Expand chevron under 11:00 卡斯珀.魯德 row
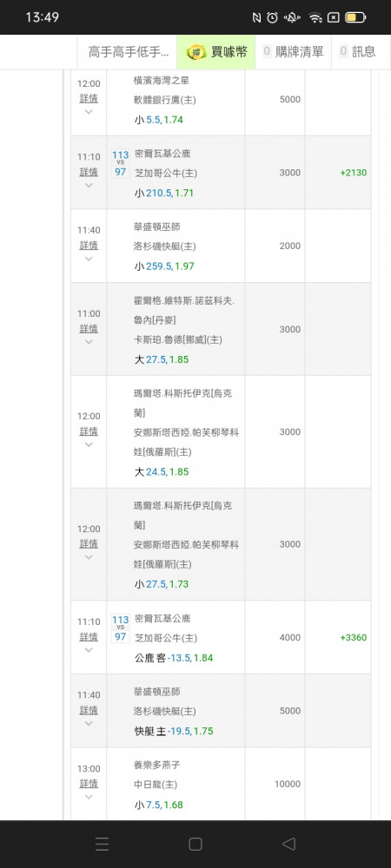This screenshot has height=868, width=391. click(89, 341)
